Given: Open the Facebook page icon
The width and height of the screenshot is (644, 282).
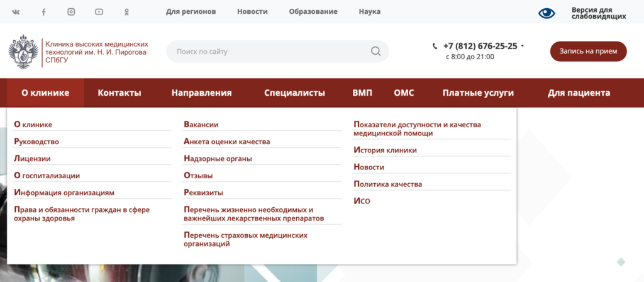Looking at the screenshot, I should (x=43, y=12).
